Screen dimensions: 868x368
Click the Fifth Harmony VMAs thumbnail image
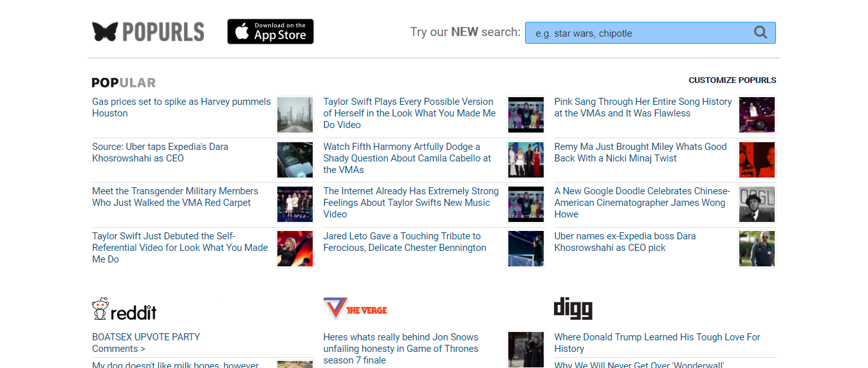click(526, 160)
